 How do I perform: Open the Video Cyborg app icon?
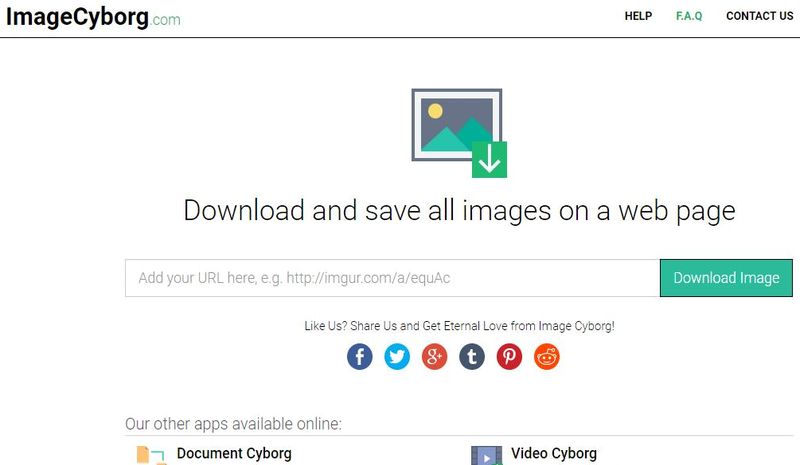pyautogui.click(x=487, y=455)
